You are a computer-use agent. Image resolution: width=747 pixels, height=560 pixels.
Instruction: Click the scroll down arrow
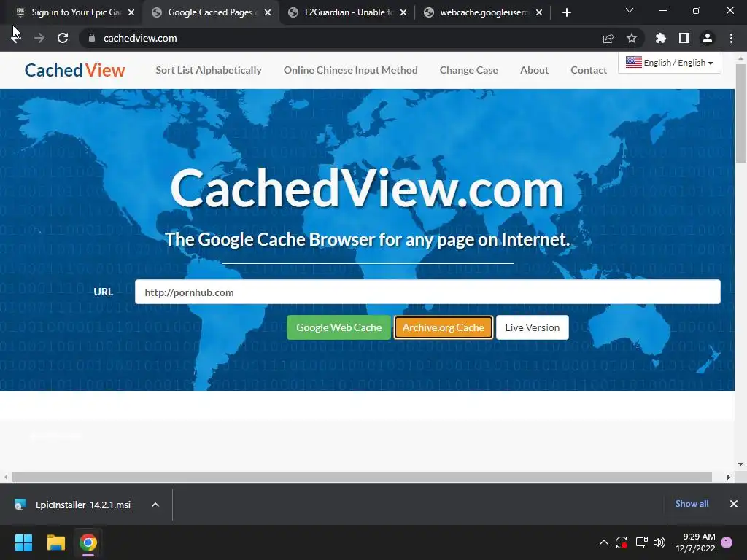740,464
